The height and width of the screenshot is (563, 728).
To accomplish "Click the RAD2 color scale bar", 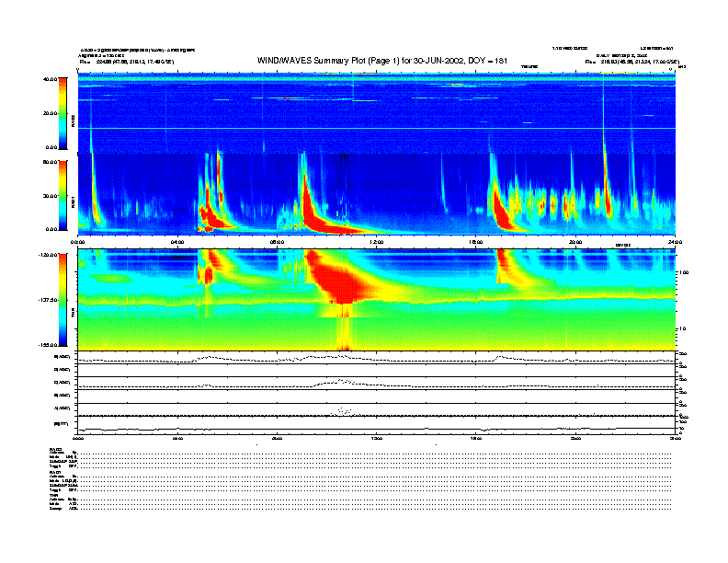I will click(x=63, y=114).
